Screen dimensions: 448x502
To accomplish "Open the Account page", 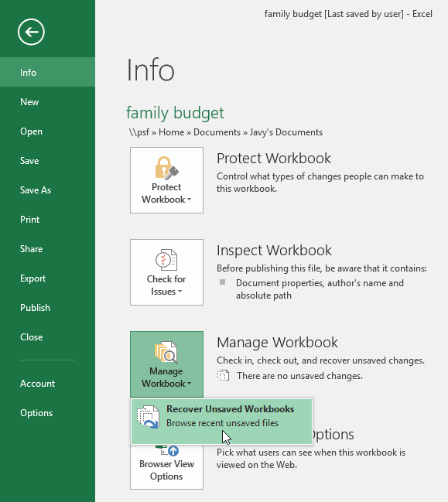I will pyautogui.click(x=47, y=384).
